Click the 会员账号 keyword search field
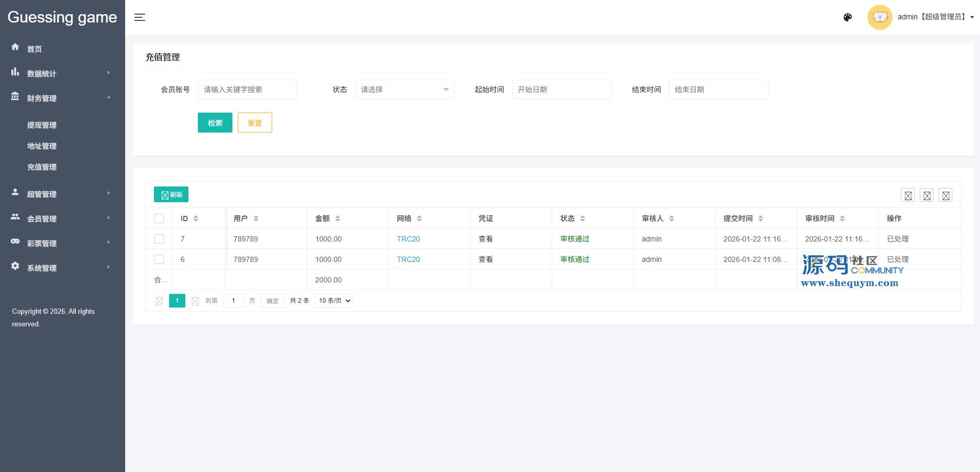 click(x=247, y=90)
